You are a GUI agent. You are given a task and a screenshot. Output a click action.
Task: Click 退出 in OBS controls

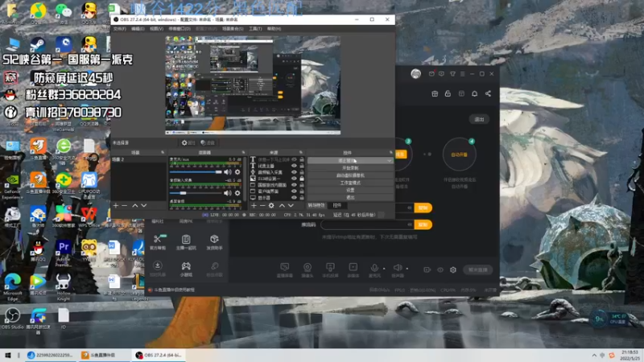pos(350,198)
